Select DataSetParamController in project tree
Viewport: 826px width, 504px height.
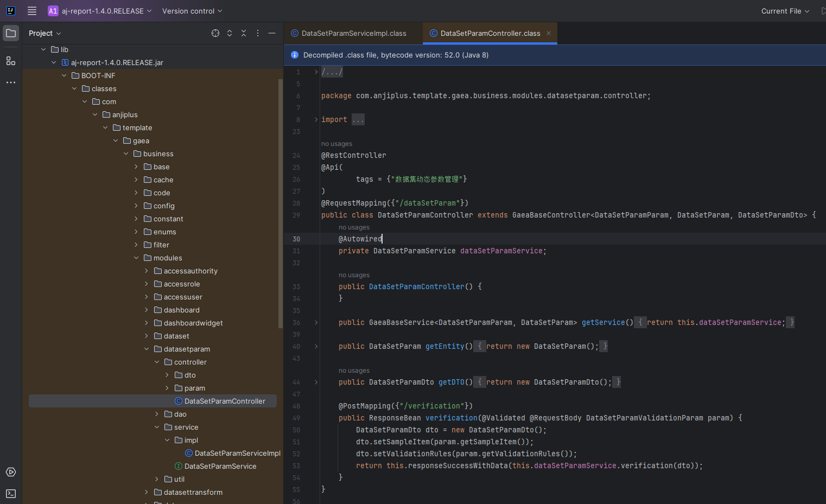point(153,401)
